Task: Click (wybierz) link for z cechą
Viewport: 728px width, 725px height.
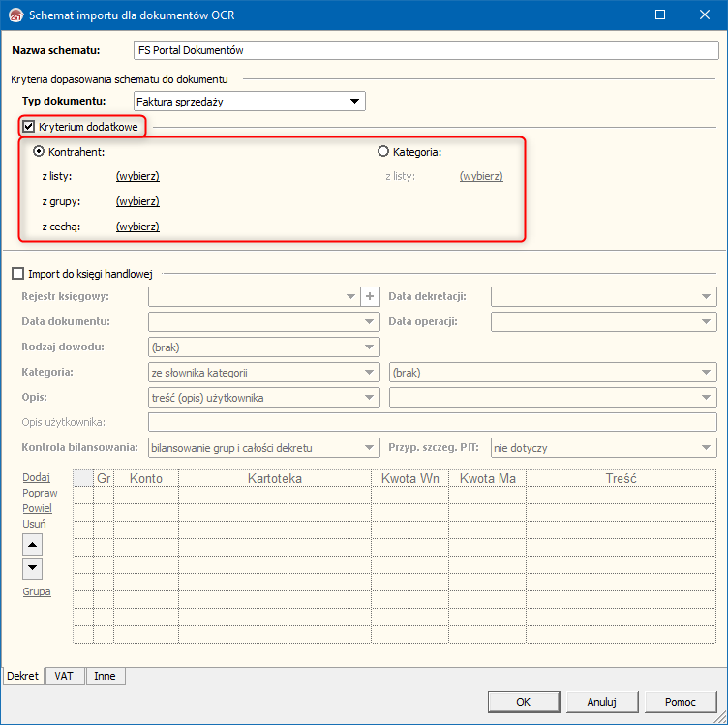Action: tap(137, 227)
